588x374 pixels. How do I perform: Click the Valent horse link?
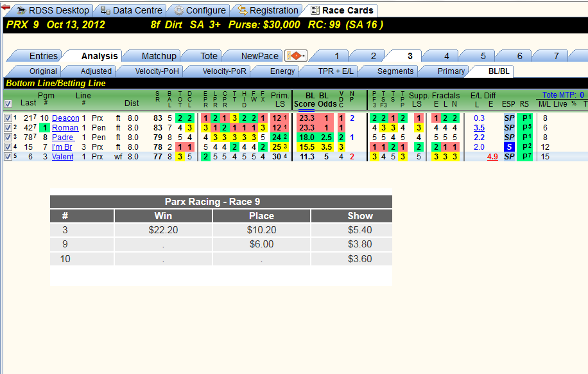coord(63,157)
